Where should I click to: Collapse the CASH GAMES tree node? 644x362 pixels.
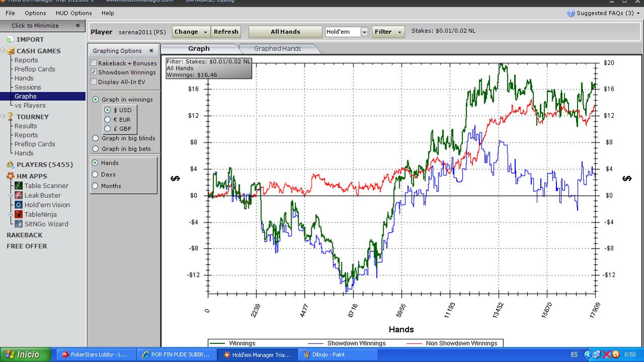[3, 50]
